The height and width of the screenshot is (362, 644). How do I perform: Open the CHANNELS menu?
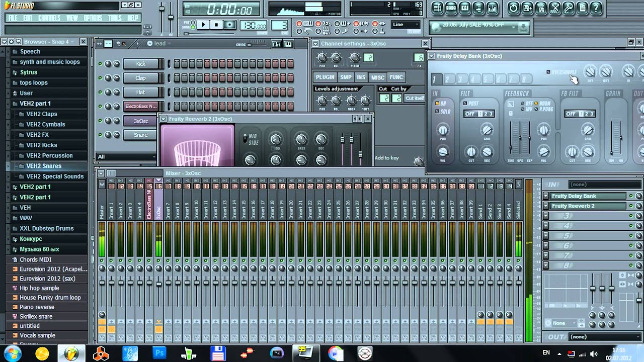pos(49,18)
